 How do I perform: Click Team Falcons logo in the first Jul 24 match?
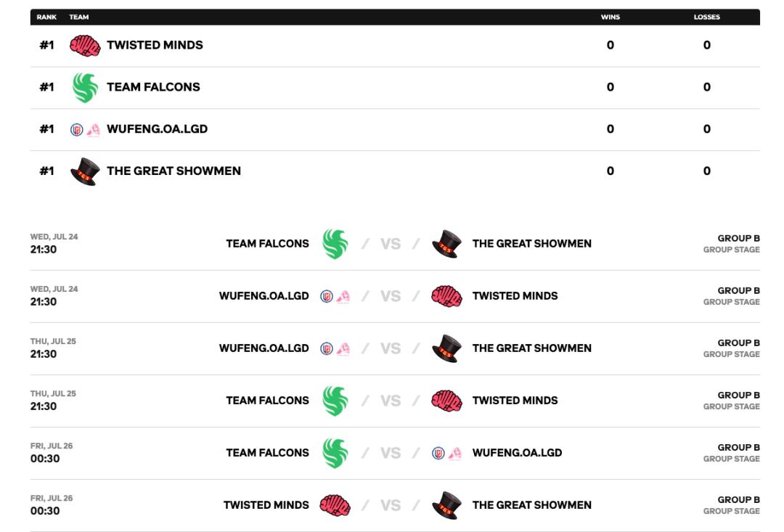coord(335,244)
